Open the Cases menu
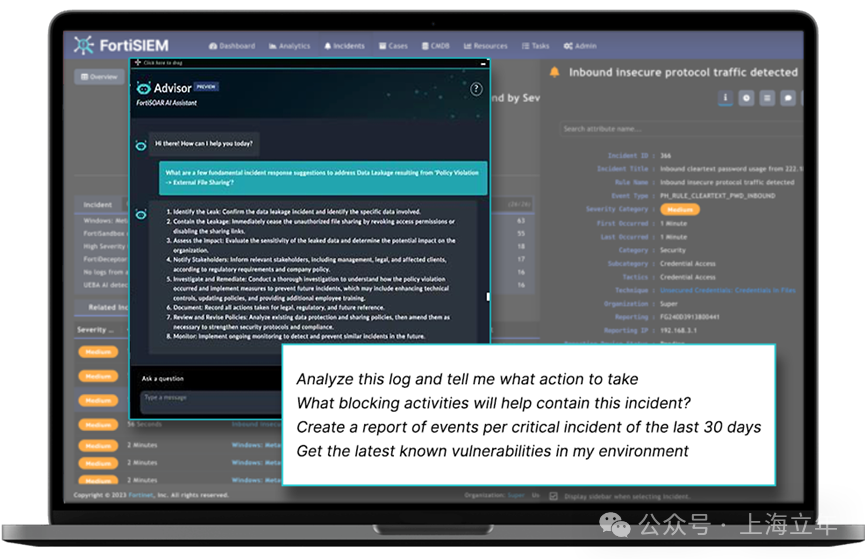This screenshot has height=559, width=865. [x=393, y=46]
